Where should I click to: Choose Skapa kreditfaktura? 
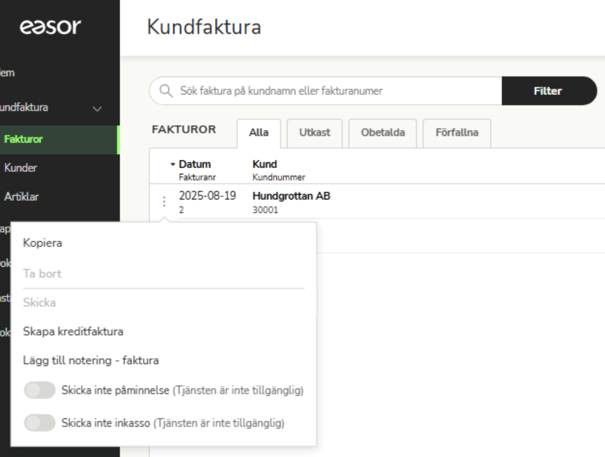click(x=73, y=331)
